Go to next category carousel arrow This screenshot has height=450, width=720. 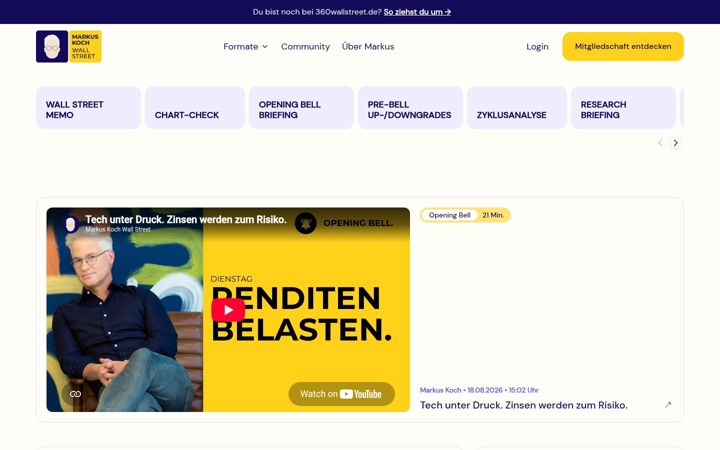click(675, 143)
